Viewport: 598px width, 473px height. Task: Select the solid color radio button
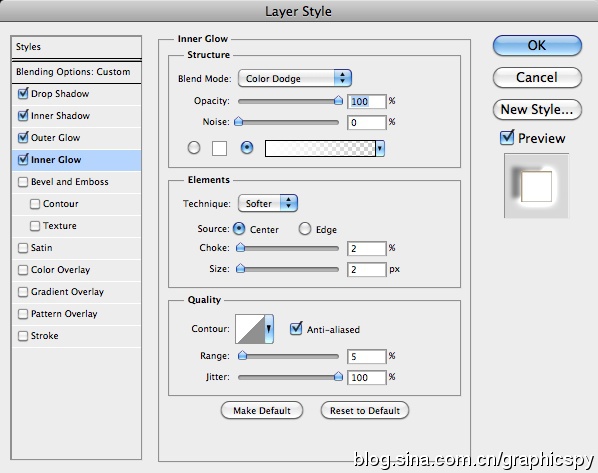point(194,148)
